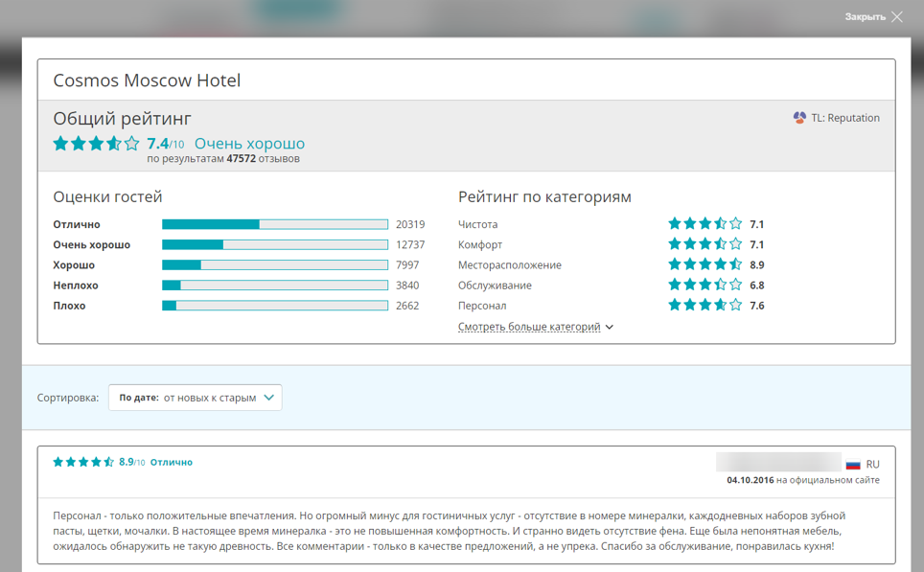Click overall rating stars near 7.4

click(x=96, y=143)
